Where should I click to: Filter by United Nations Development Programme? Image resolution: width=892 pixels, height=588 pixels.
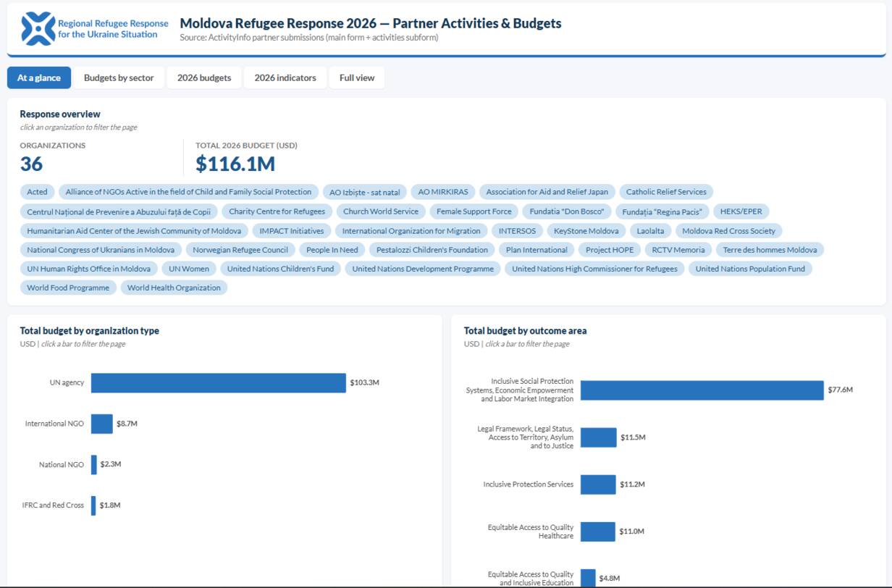(x=423, y=269)
